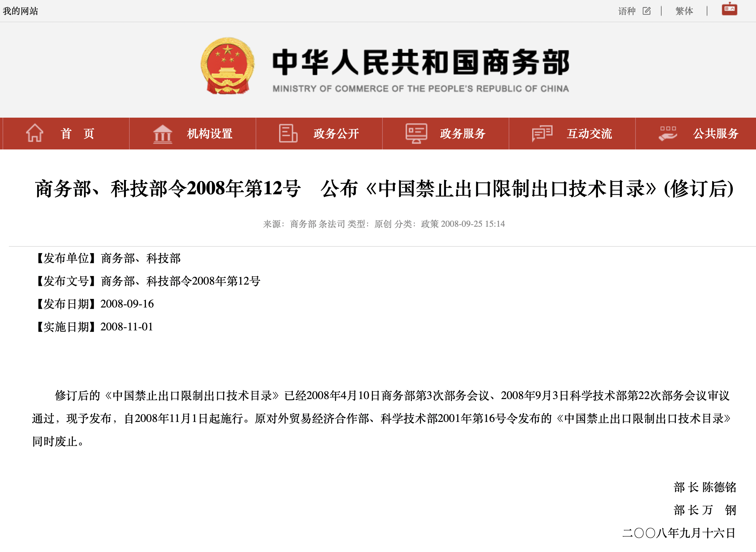Click the source line 来源：商务部 条法司
Screen dimensions: 756x552
tap(304, 224)
